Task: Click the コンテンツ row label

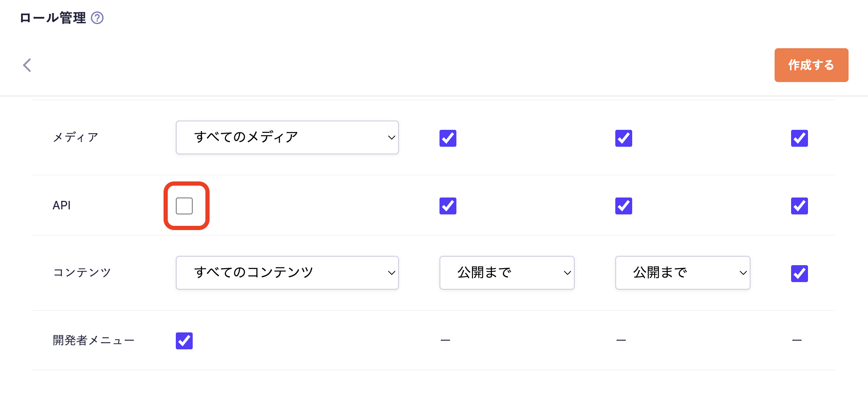Action: point(82,273)
